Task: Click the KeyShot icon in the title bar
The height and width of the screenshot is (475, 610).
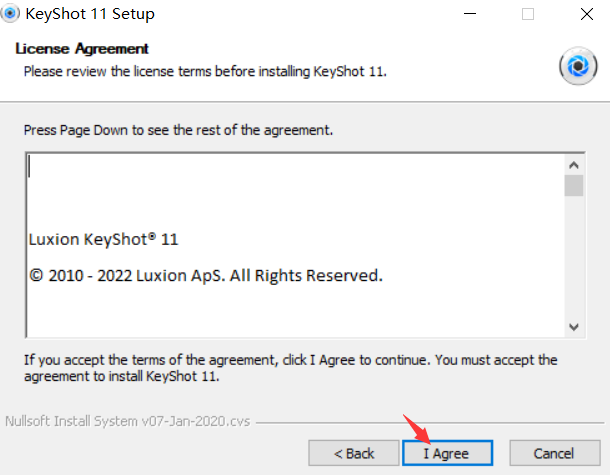Action: coord(10,13)
